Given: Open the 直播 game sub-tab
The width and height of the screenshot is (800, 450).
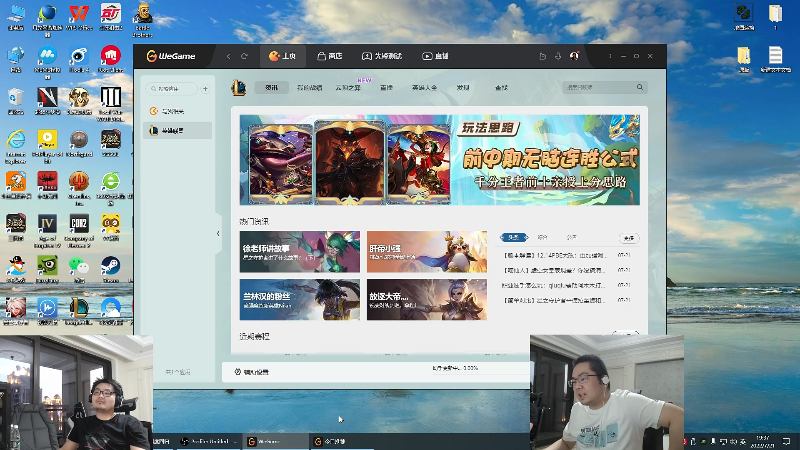Looking at the screenshot, I should (x=387, y=88).
